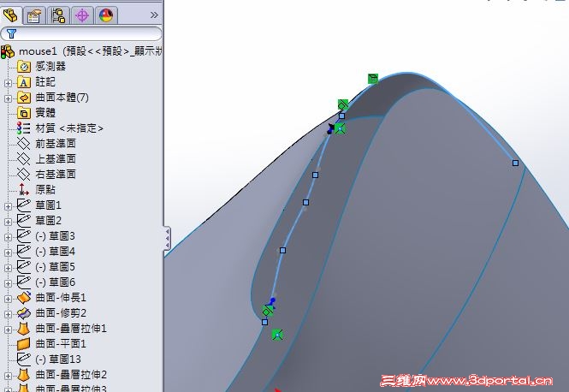Expand the 曲面-伸長1 feature
Image resolution: width=569 pixels, height=392 pixels.
click(8, 299)
